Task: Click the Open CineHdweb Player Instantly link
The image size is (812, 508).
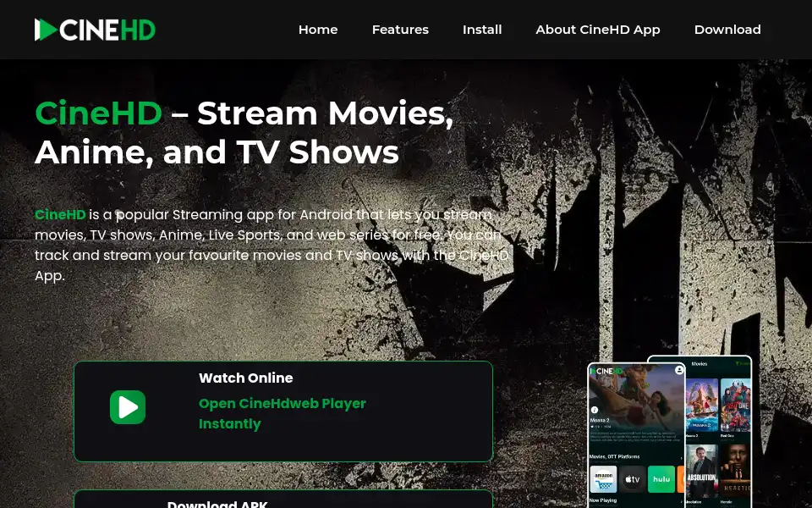Action: [x=283, y=413]
